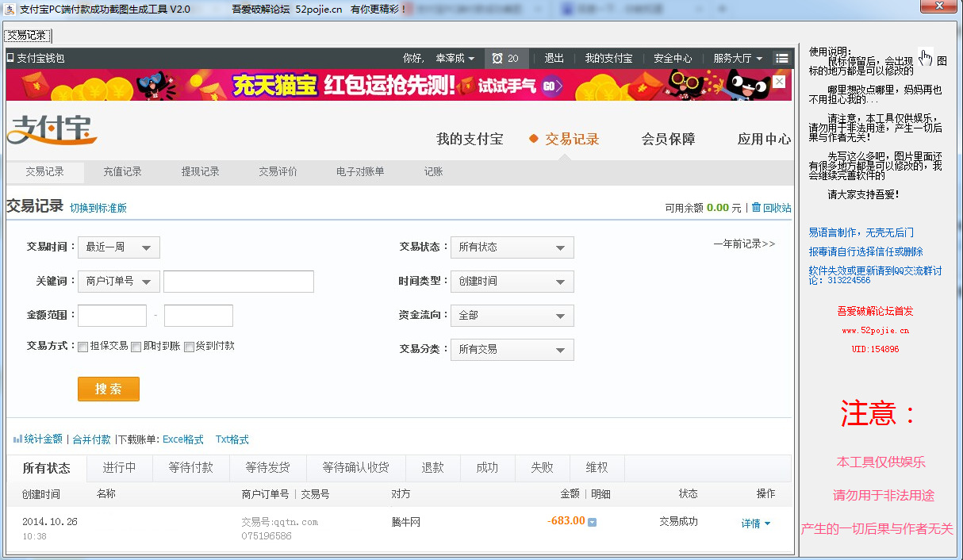The height and width of the screenshot is (560, 963).
Task: Open the 资金流向 dropdown showing 全部
Action: [512, 315]
